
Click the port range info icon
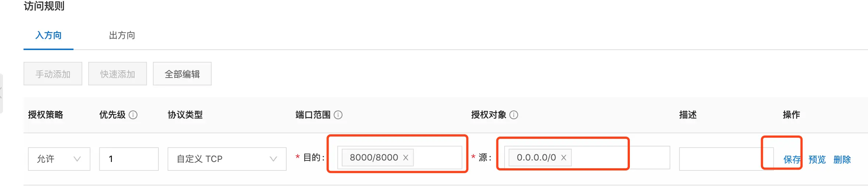click(x=338, y=115)
